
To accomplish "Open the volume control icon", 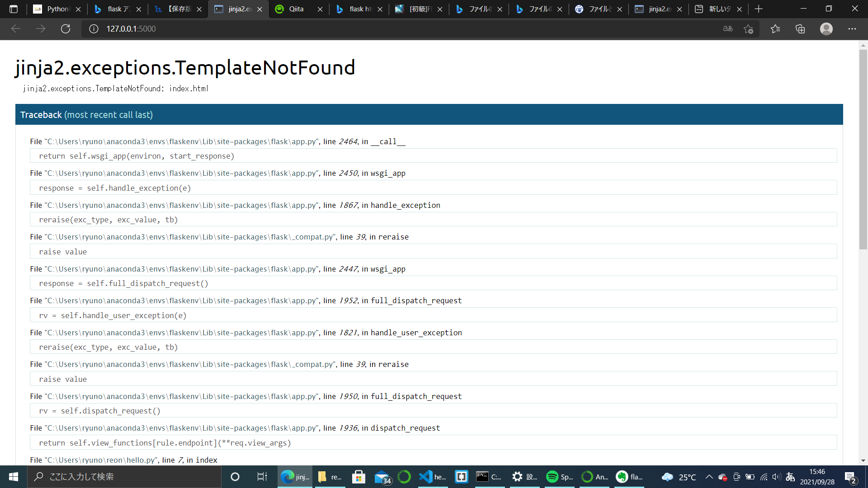I will pyautogui.click(x=777, y=477).
